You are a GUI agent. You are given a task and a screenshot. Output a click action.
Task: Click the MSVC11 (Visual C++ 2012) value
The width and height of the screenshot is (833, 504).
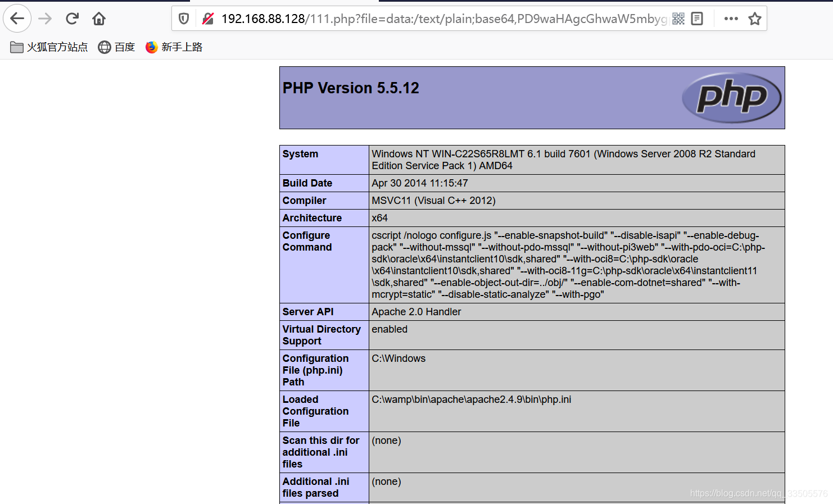click(433, 201)
